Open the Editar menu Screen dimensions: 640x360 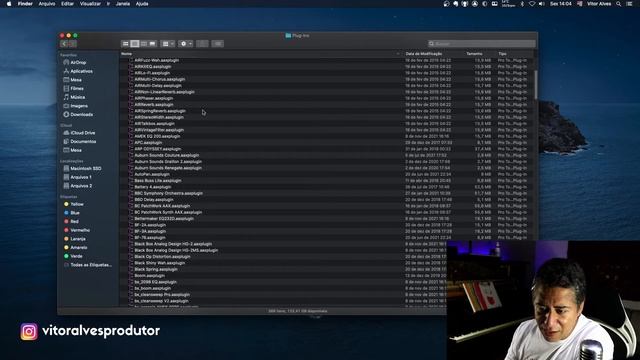[x=67, y=4]
